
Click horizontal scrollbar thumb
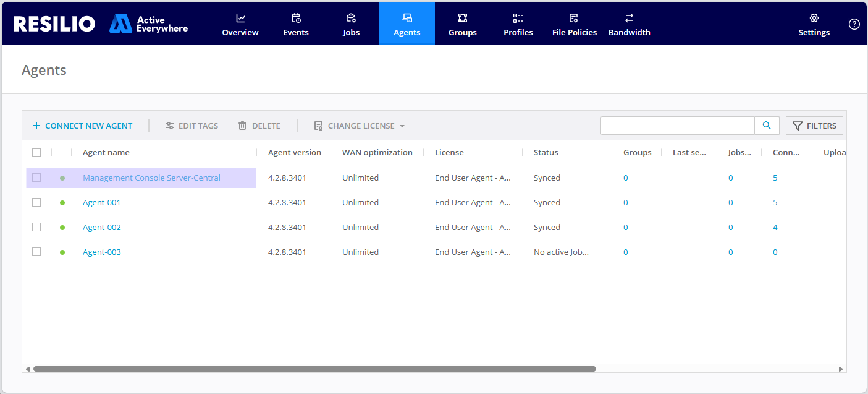pyautogui.click(x=314, y=369)
